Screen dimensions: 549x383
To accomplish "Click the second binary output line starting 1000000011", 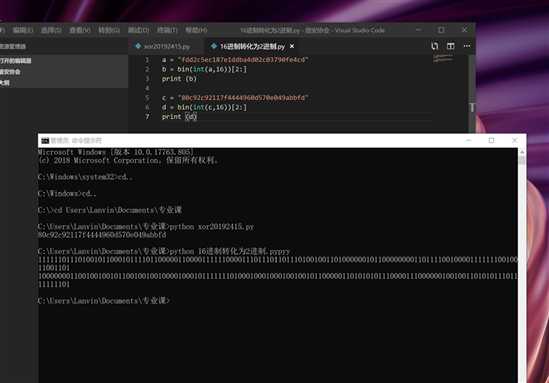I will click(278, 276).
